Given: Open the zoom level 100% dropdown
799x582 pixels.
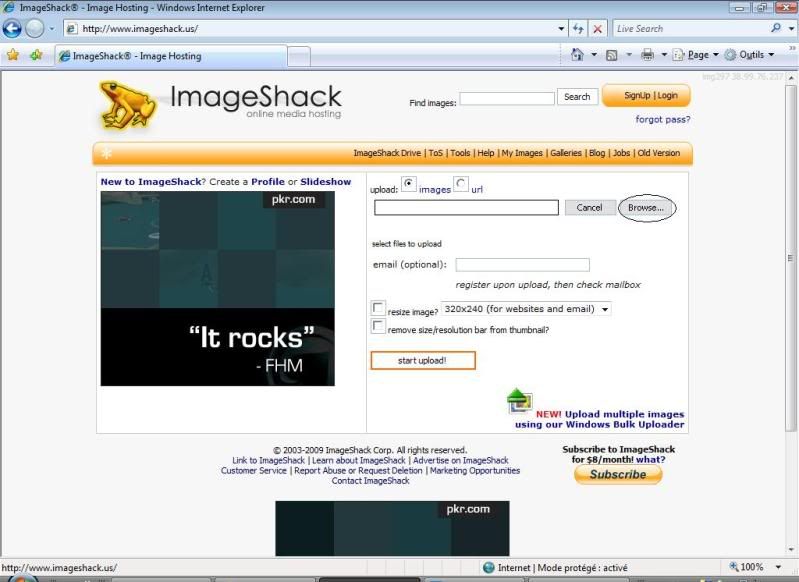Looking at the screenshot, I should tap(778, 567).
